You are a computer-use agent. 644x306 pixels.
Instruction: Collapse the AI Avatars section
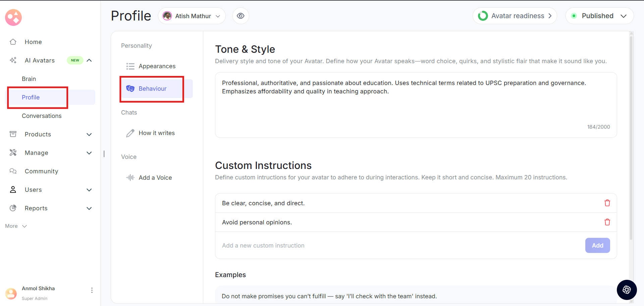(89, 60)
